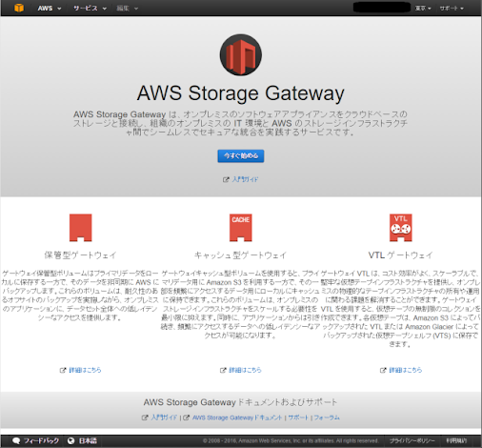The image size is (482, 448).
Task: Open the サポート link in documentation section
Action: [298, 417]
